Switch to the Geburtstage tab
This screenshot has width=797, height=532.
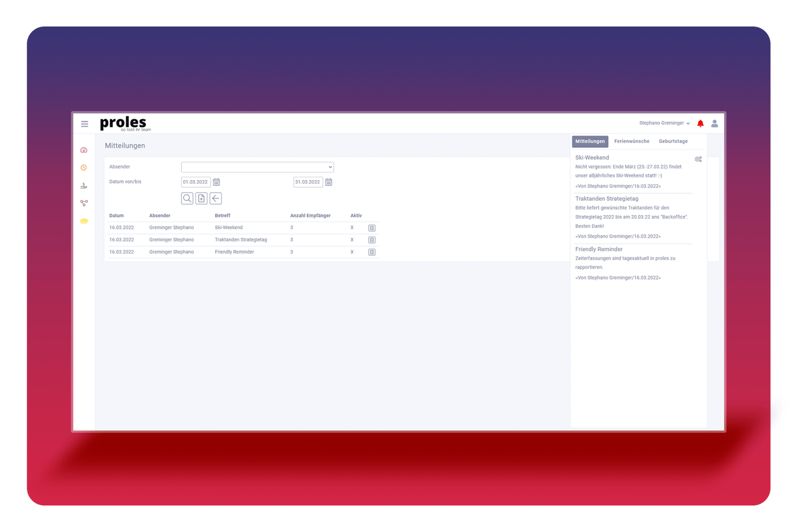[673, 141]
